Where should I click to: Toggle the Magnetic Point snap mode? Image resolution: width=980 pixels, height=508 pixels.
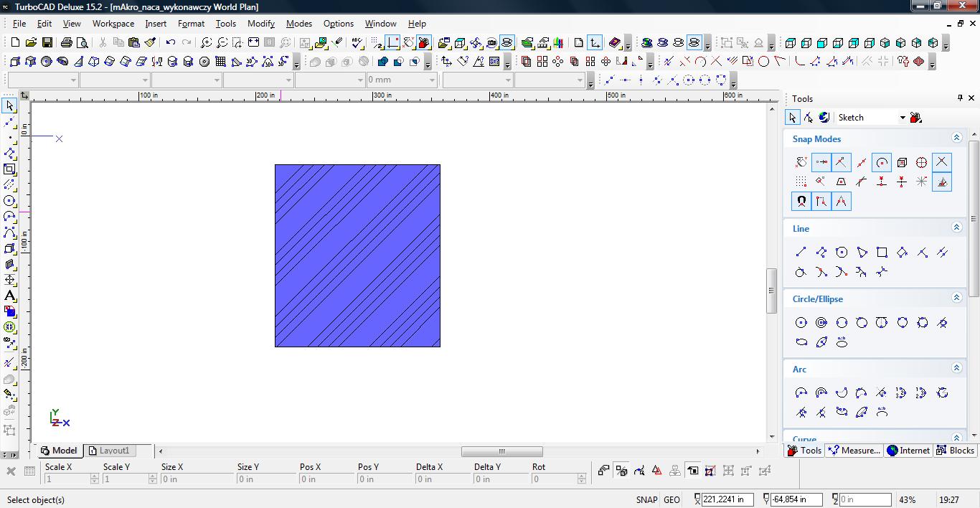(x=801, y=202)
